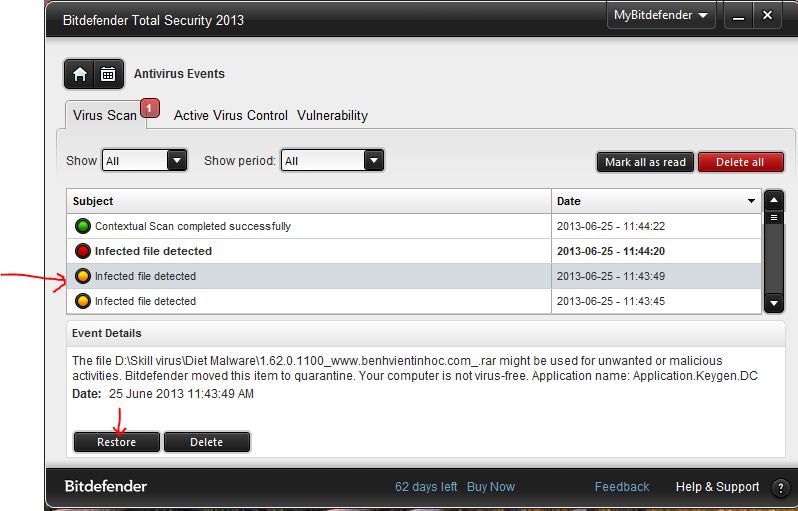This screenshot has width=798, height=511.
Task: Open the Buy Now link
Action: point(491,487)
